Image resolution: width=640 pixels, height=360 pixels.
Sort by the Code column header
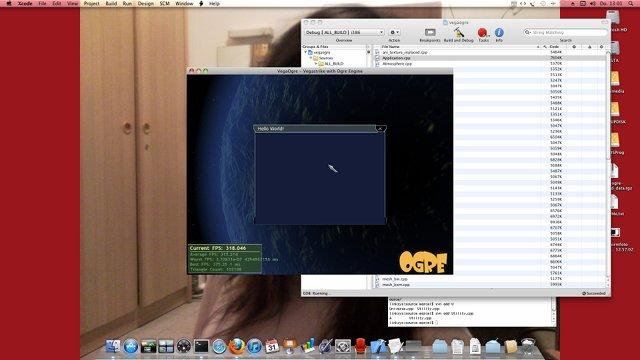[x=554, y=47]
